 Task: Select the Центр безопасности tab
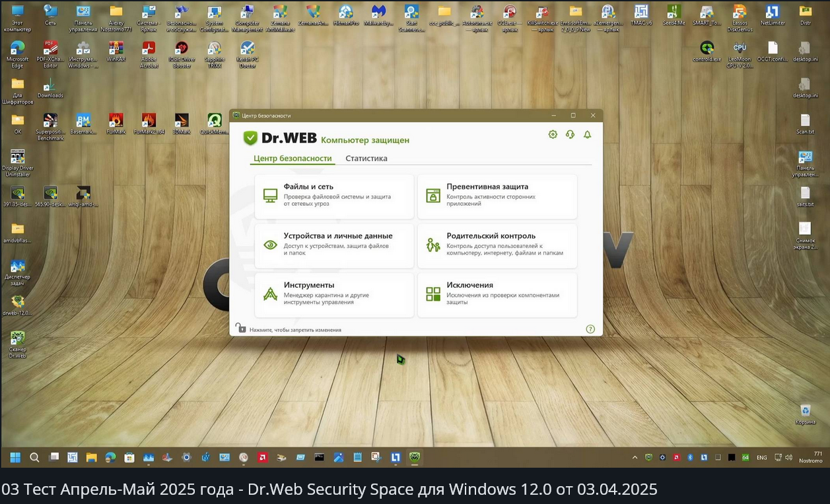pyautogui.click(x=293, y=158)
